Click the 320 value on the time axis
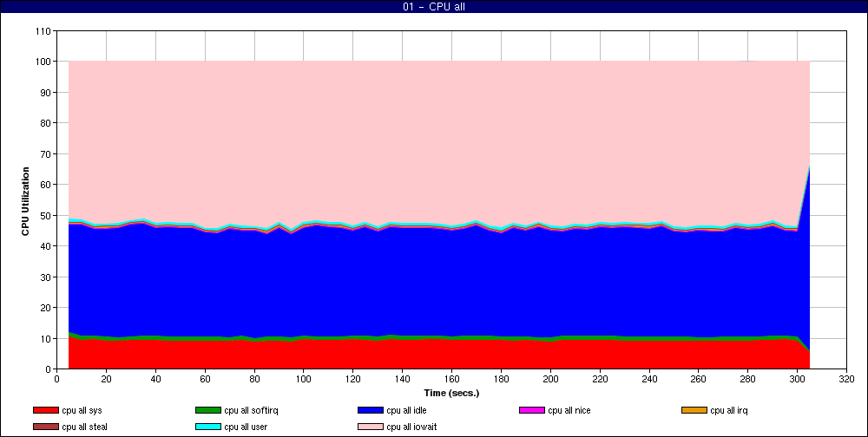Image resolution: width=868 pixels, height=437 pixels. (x=846, y=380)
